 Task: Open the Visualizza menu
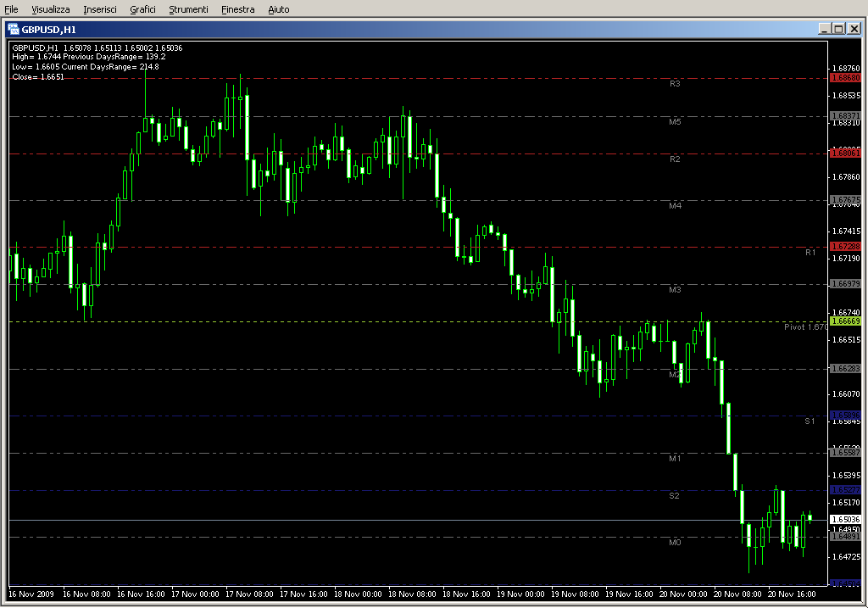[x=50, y=9]
